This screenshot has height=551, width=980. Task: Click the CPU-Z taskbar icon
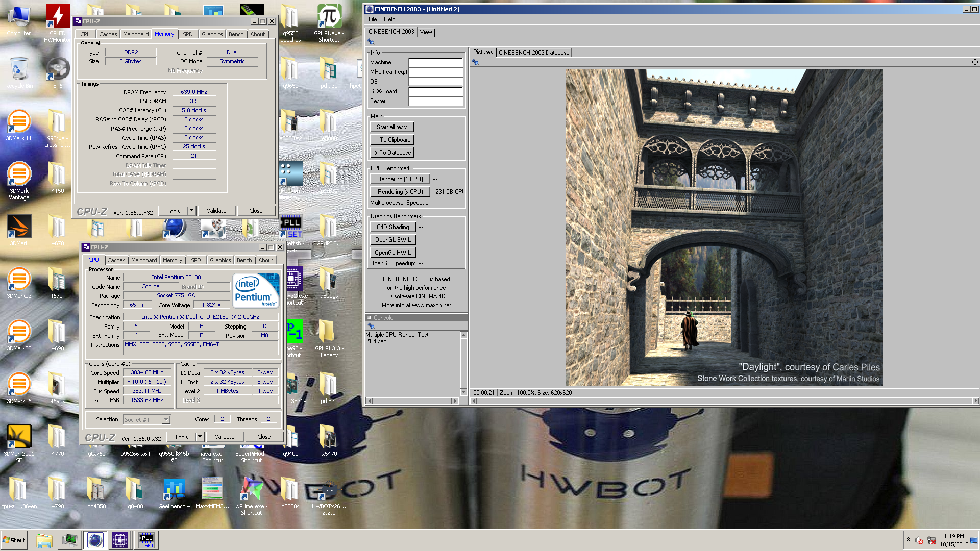(120, 540)
